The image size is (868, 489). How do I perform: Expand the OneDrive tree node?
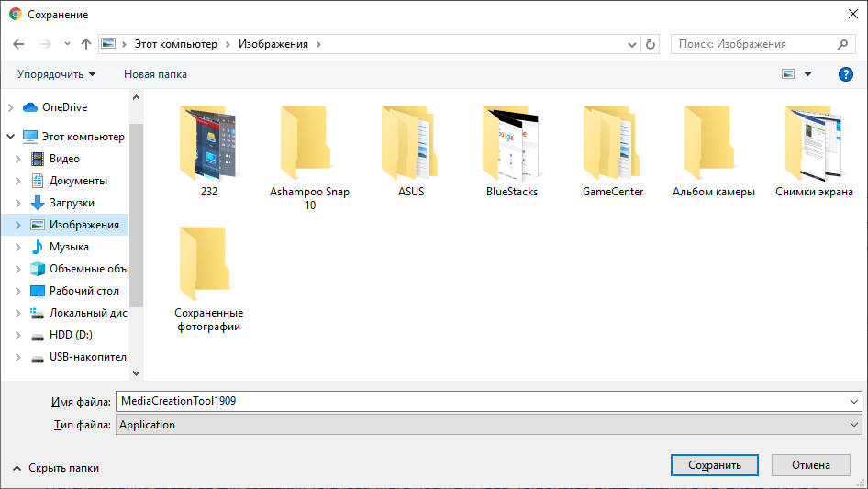point(11,107)
